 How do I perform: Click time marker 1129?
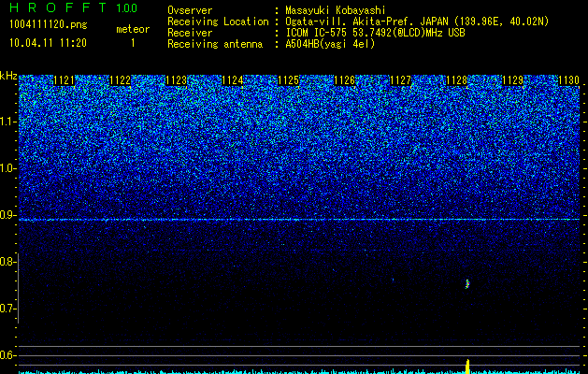point(512,80)
